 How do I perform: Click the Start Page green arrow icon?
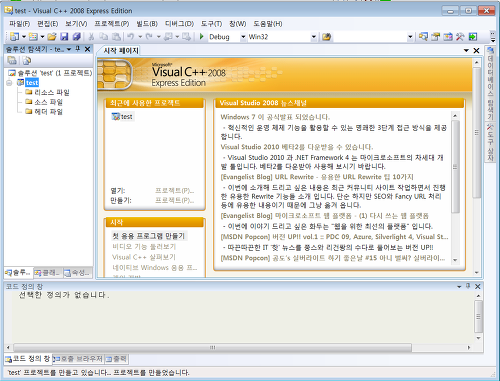click(473, 37)
